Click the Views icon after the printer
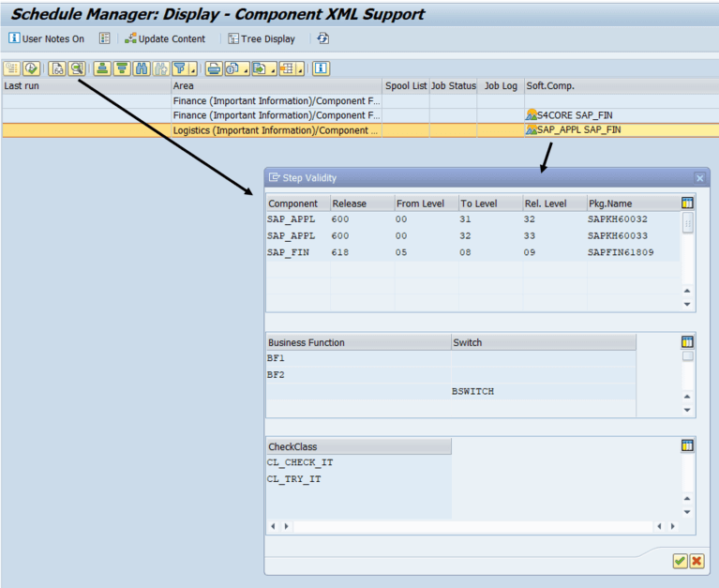The image size is (719, 588). click(x=232, y=68)
